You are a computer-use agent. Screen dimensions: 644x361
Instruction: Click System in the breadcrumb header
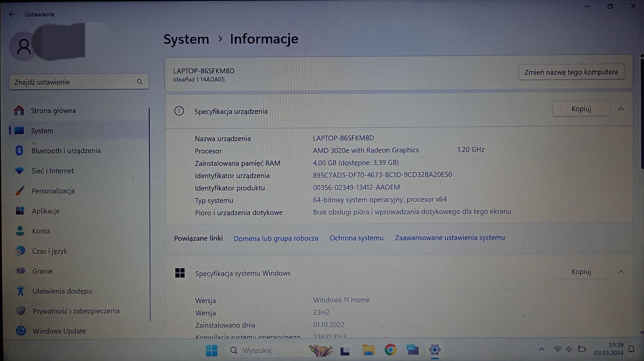[x=186, y=39]
